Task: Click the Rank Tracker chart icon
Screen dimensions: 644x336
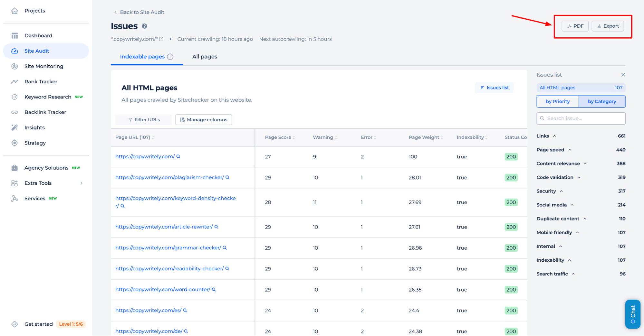Action: pyautogui.click(x=14, y=81)
